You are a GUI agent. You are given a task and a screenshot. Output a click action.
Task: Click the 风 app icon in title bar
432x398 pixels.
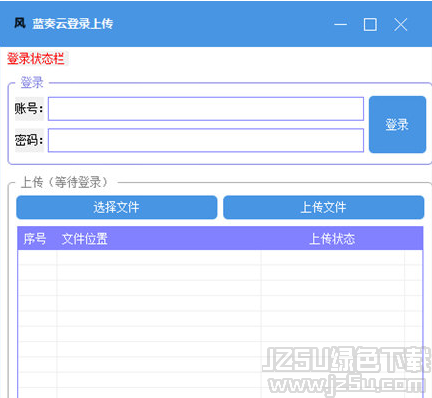click(x=20, y=23)
